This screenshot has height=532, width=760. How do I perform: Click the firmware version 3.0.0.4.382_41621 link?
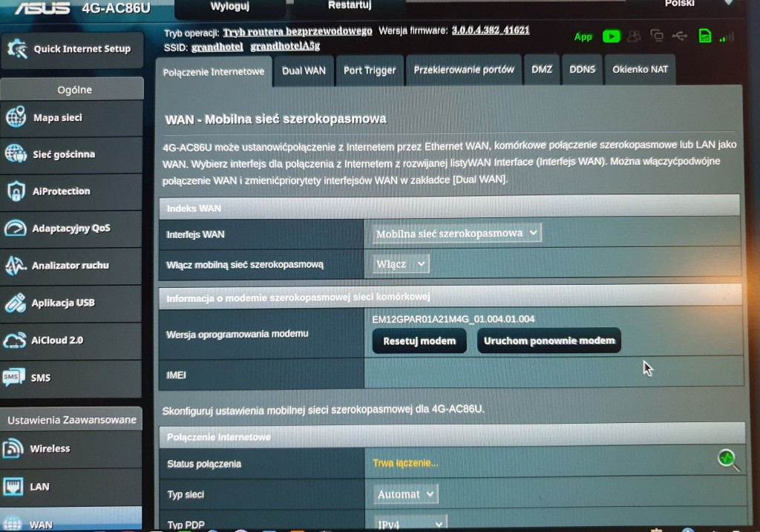pos(490,31)
